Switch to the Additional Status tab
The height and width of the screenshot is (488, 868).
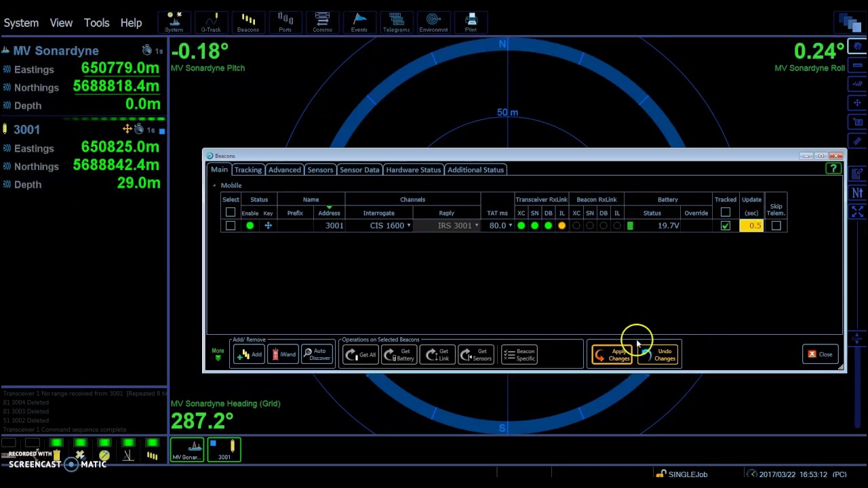[475, 169]
